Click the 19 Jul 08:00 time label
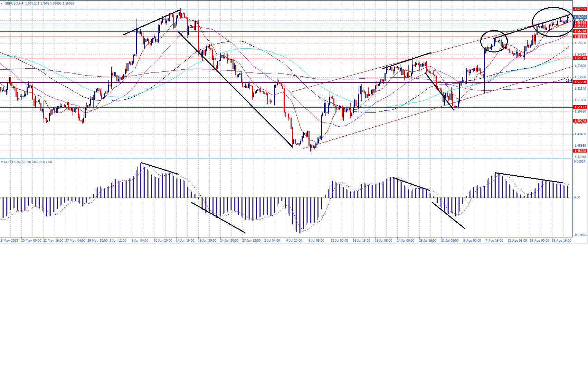The width and height of the screenshot is (588, 390). point(383,241)
